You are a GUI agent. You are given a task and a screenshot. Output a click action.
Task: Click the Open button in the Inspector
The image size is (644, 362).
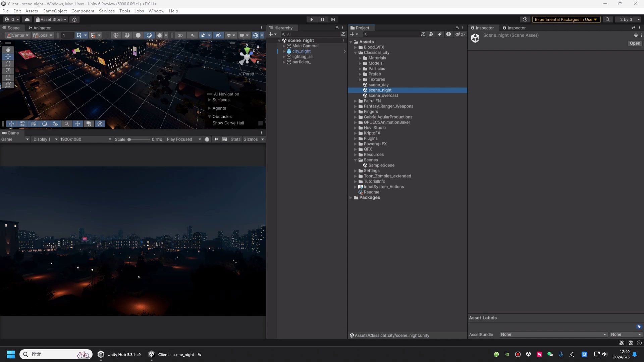click(635, 43)
